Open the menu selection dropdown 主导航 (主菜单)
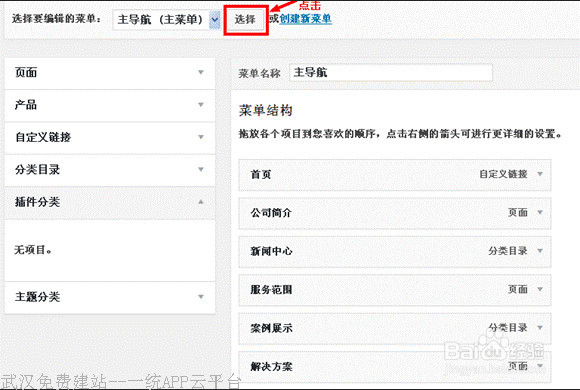Viewport: 580px width, 390px height. coord(166,19)
